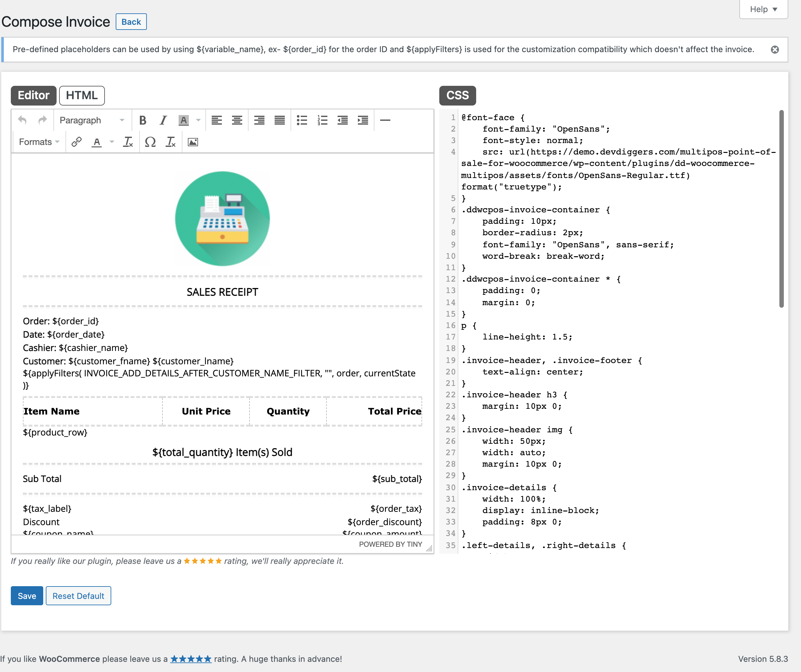Expand the Formats menu

[39, 142]
